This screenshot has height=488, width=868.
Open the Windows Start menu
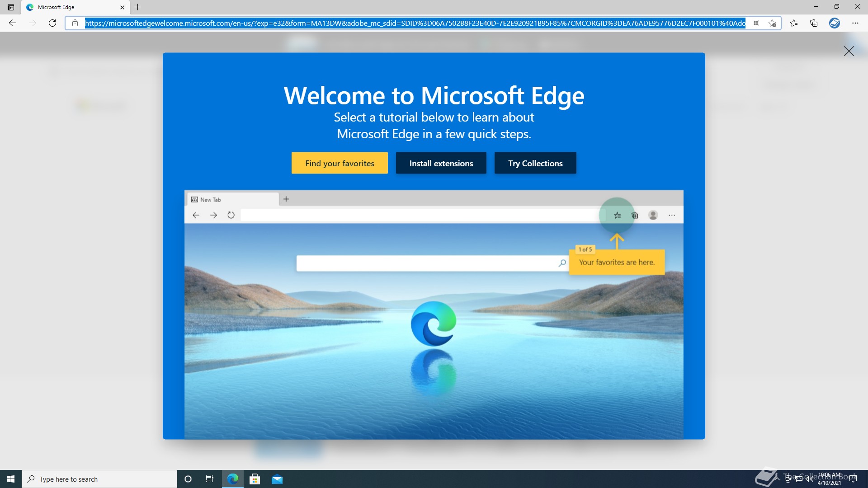(11, 479)
